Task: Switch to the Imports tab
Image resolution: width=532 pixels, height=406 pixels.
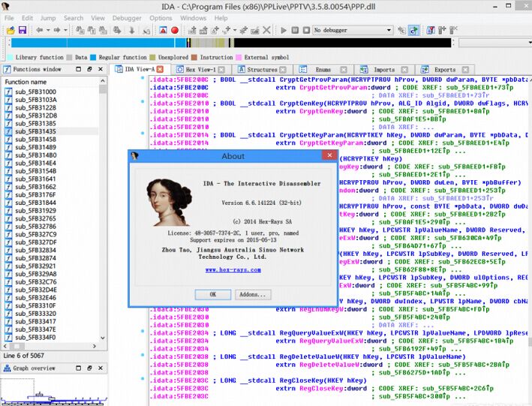Action: point(383,69)
